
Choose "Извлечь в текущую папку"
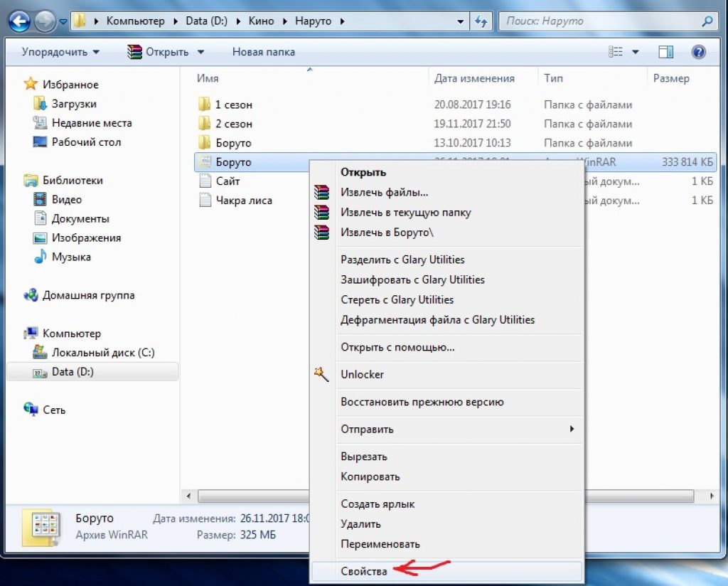pos(446,212)
